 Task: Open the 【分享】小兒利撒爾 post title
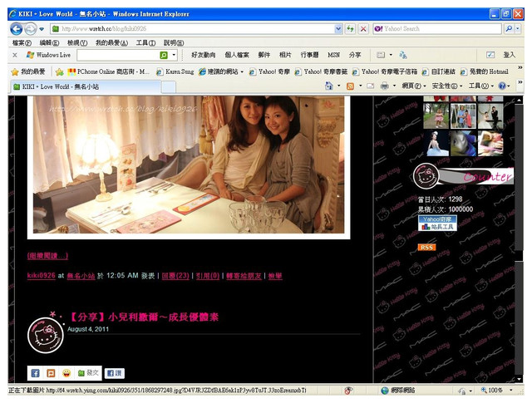coord(144,317)
